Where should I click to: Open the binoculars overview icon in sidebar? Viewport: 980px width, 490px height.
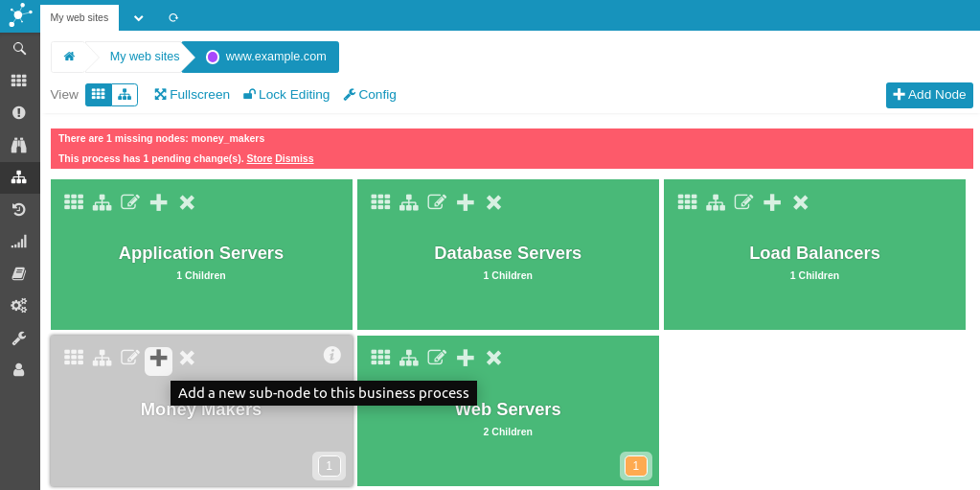click(x=19, y=145)
